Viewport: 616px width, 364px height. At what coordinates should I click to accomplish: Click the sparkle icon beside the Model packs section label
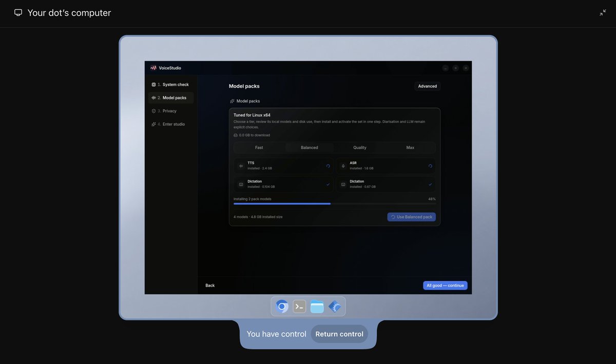(232, 101)
